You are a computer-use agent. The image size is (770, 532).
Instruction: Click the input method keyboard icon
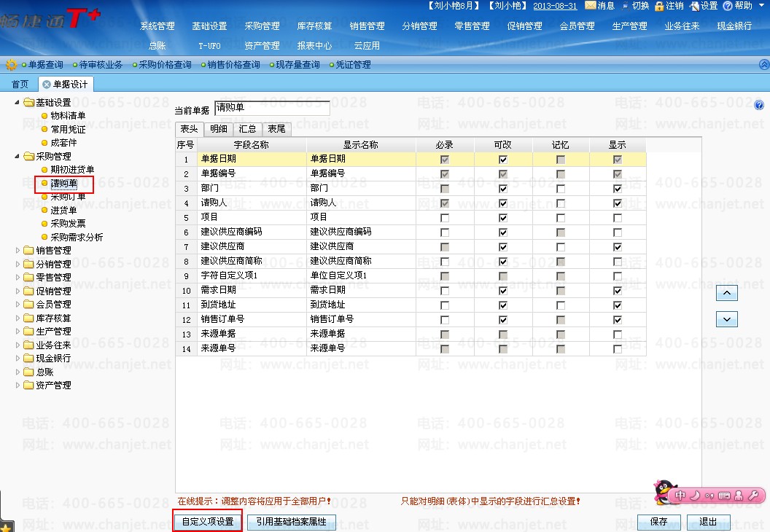click(724, 496)
